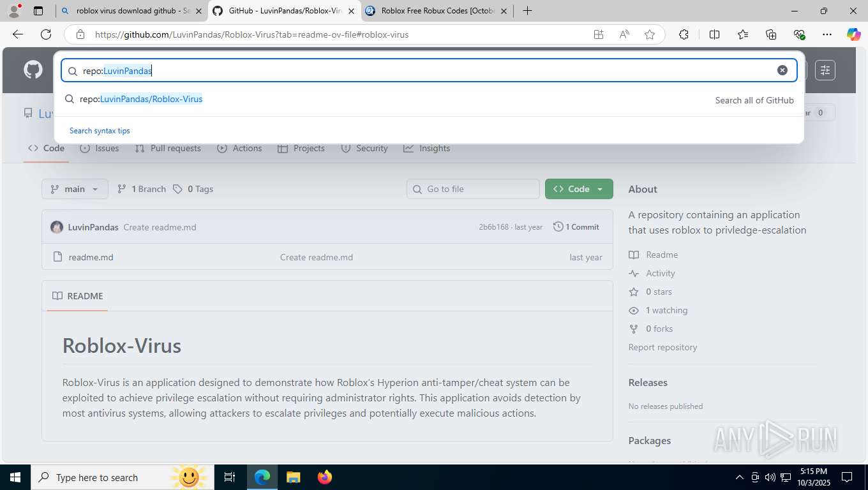Select the README tab heading
This screenshot has width=868, height=490.
pyautogui.click(x=78, y=296)
